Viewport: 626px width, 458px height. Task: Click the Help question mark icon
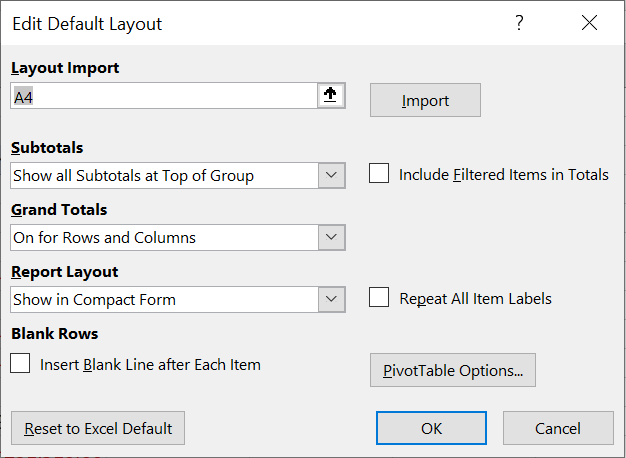pos(519,23)
